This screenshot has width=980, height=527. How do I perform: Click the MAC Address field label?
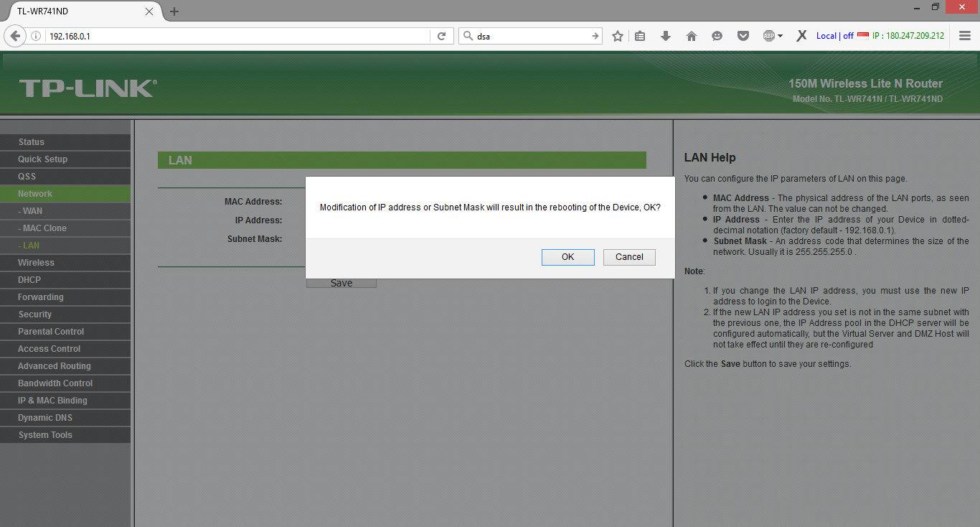click(253, 202)
